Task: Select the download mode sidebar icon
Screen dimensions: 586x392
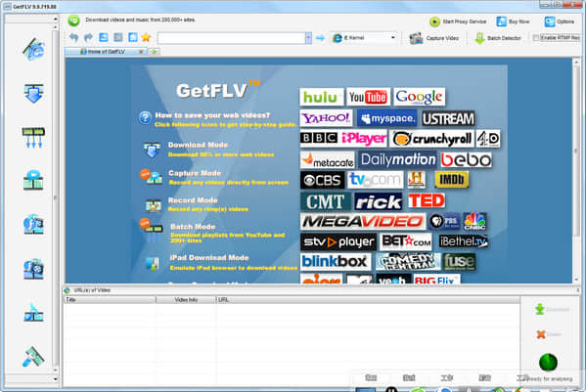Action: coord(33,93)
